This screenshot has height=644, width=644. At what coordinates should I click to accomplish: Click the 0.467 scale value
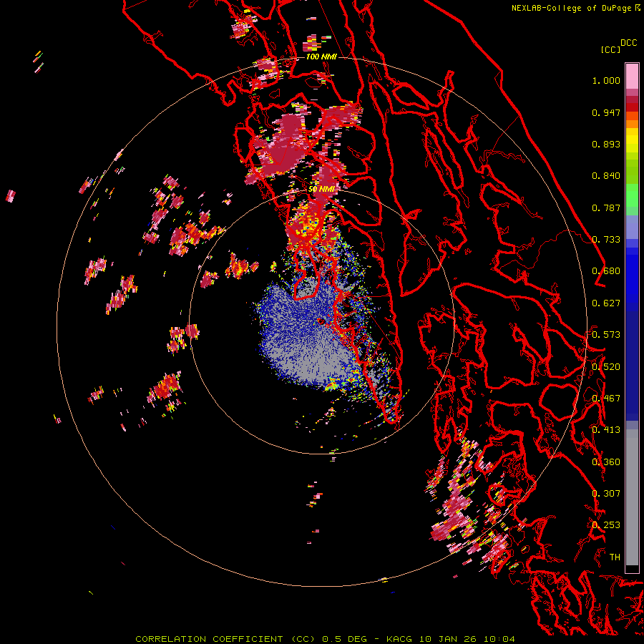point(606,399)
